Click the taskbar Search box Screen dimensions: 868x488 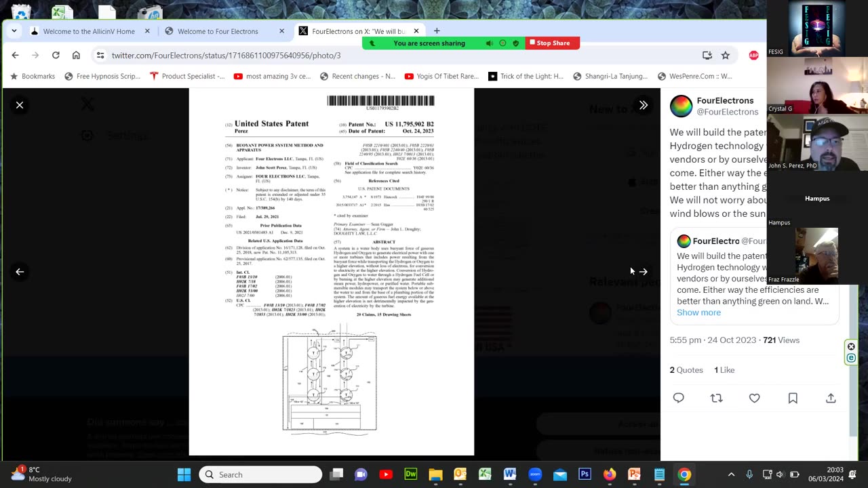tap(260, 474)
